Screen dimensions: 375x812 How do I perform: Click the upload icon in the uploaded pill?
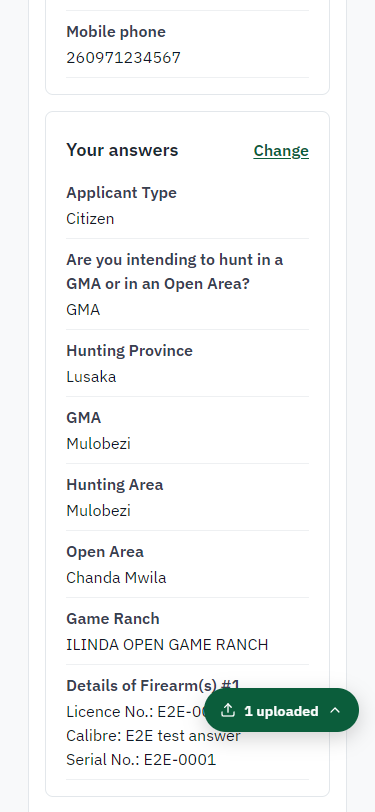pyautogui.click(x=228, y=710)
